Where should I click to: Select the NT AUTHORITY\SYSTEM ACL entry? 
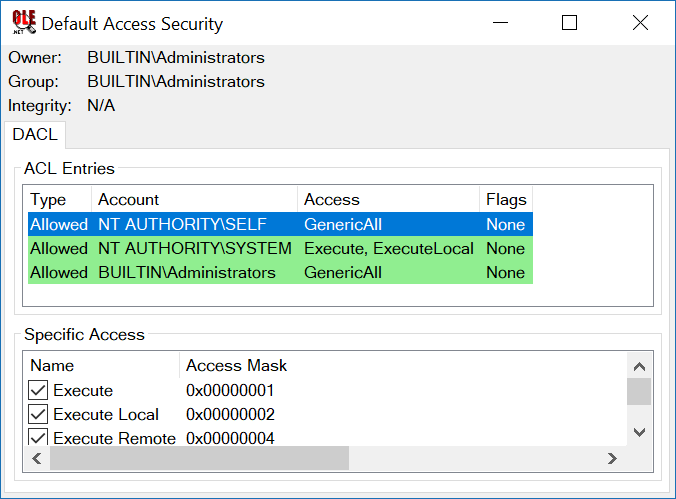coord(194,248)
